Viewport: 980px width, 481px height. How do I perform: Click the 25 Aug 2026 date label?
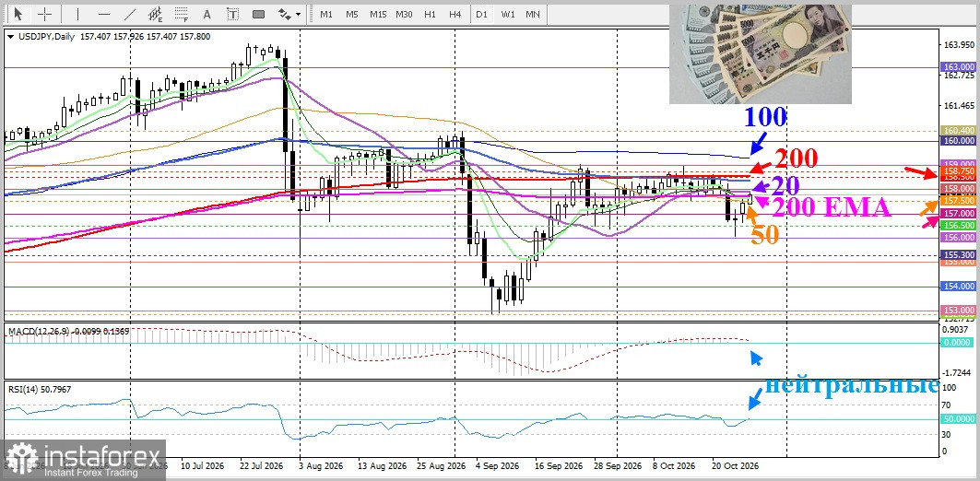(443, 466)
